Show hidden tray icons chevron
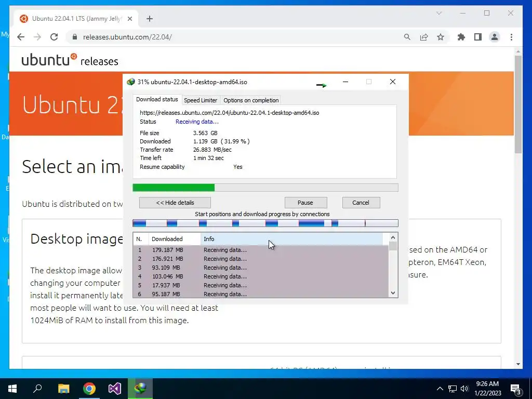The width and height of the screenshot is (532, 399). (x=440, y=389)
